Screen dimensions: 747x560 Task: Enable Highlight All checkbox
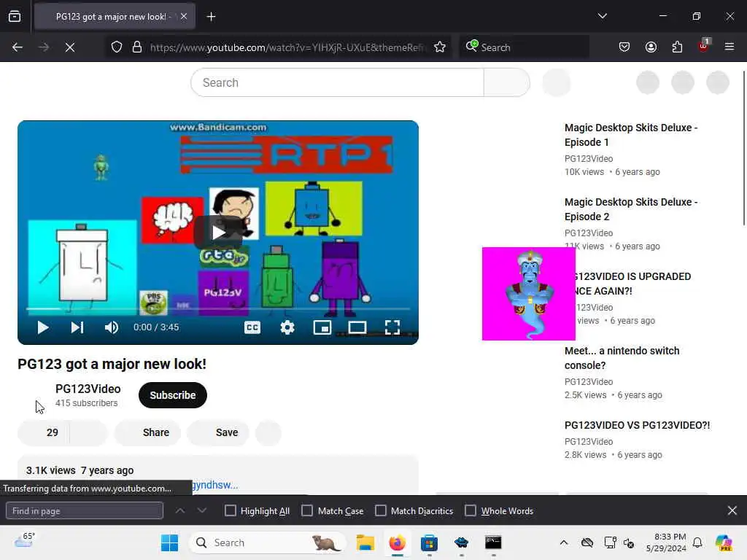coord(230,511)
